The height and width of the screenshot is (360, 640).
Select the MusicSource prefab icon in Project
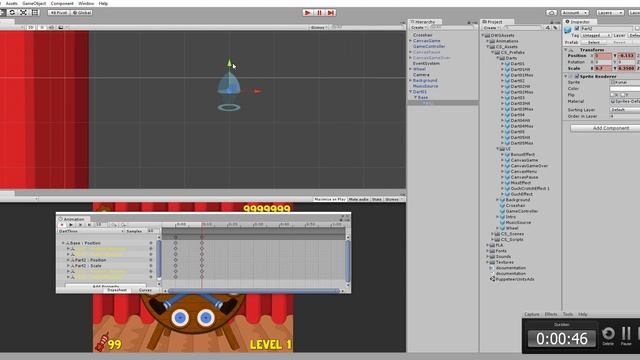click(502, 223)
